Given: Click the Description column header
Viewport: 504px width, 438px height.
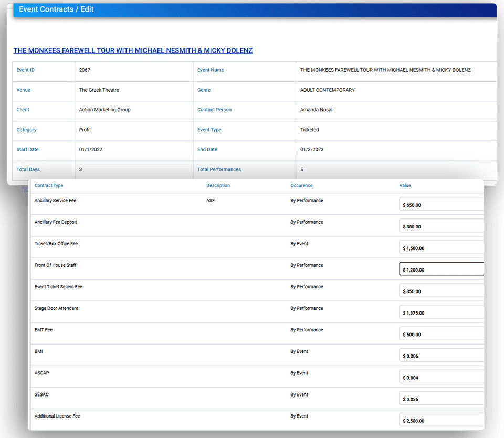Looking at the screenshot, I should 218,185.
